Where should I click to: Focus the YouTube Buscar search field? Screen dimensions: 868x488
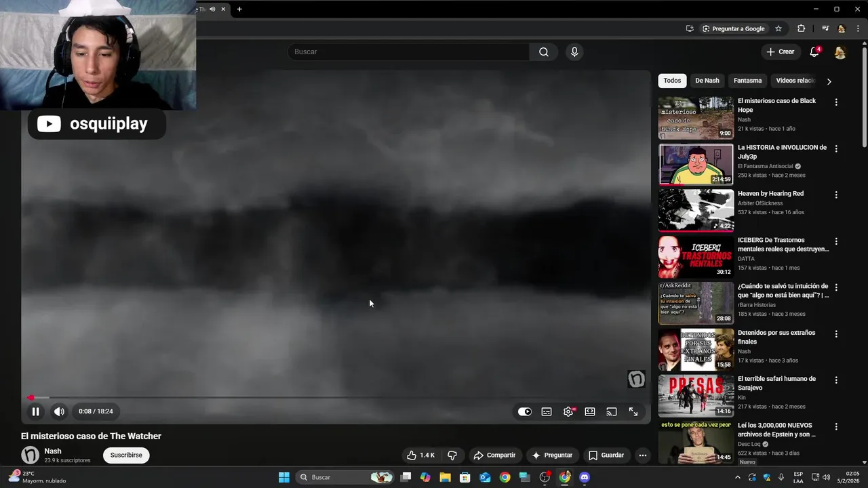tap(409, 52)
